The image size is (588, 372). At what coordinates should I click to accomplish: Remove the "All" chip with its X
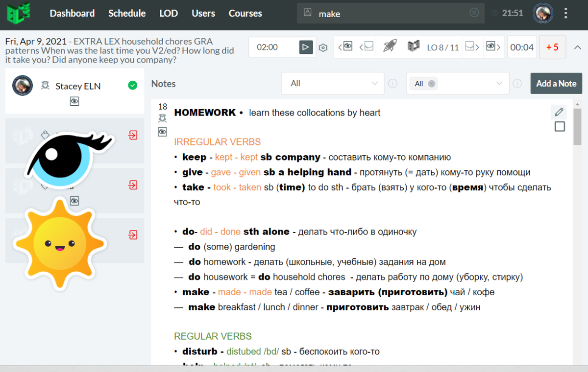[x=431, y=84]
